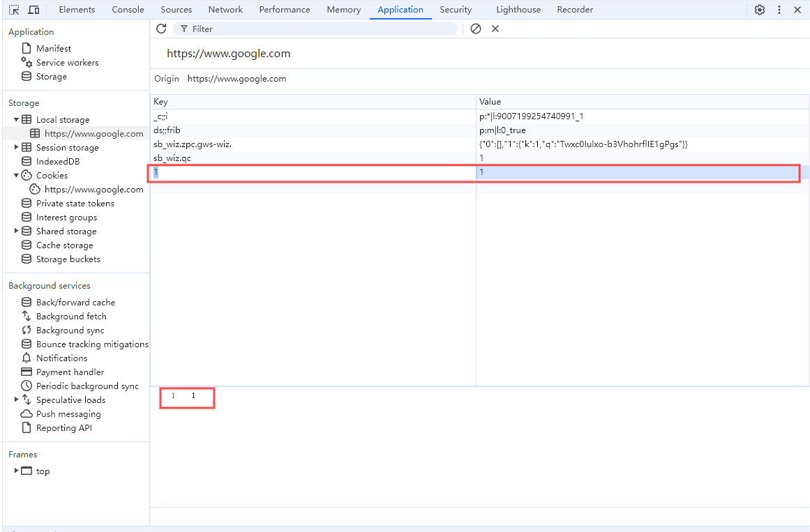Click the Filter input field
810x532 pixels.
point(315,29)
